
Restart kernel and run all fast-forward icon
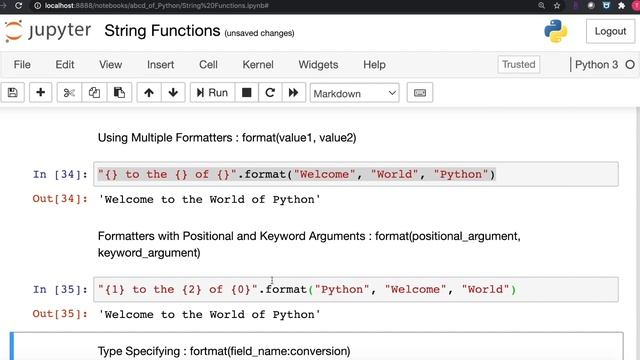(x=293, y=93)
